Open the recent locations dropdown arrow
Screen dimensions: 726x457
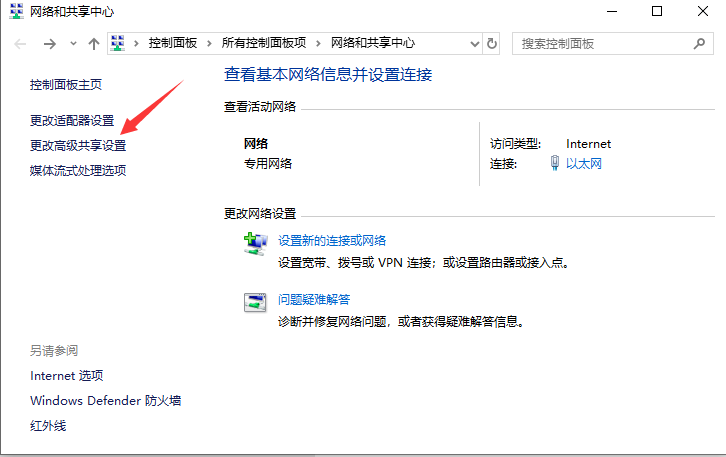73,44
